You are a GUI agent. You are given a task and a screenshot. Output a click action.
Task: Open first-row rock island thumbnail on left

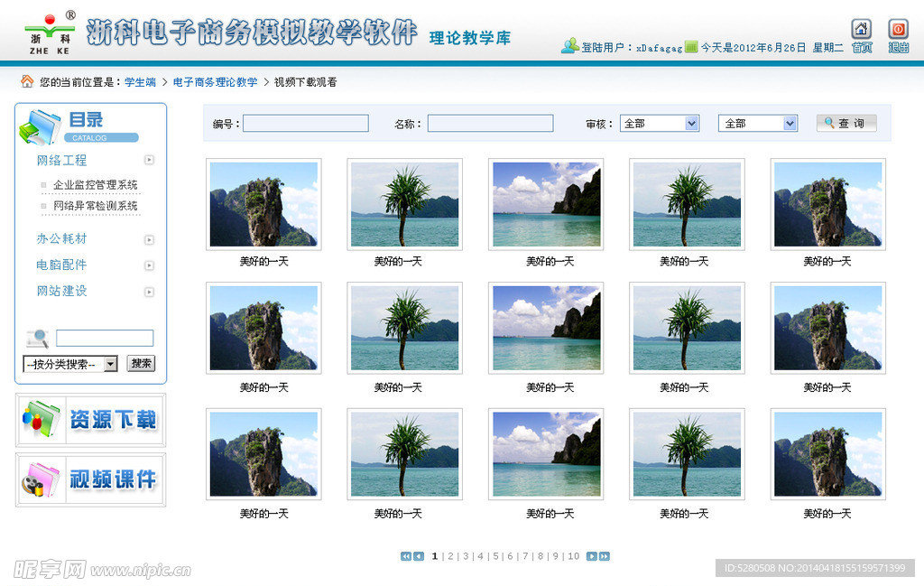pyautogui.click(x=263, y=204)
